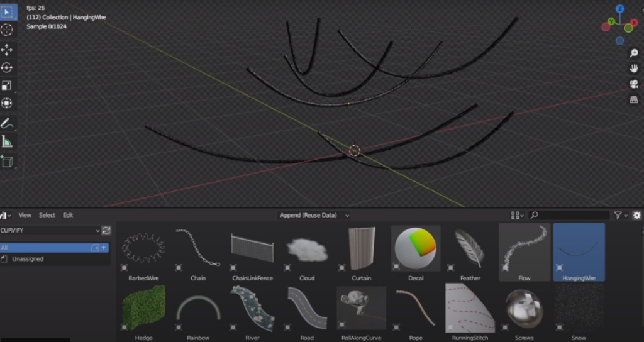This screenshot has width=644, height=342.
Task: Open the editor type dropdown
Action: 6,215
